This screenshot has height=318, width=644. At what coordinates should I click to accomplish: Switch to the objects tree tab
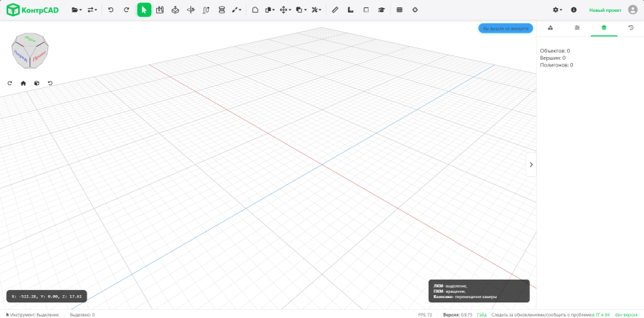pyautogui.click(x=550, y=28)
